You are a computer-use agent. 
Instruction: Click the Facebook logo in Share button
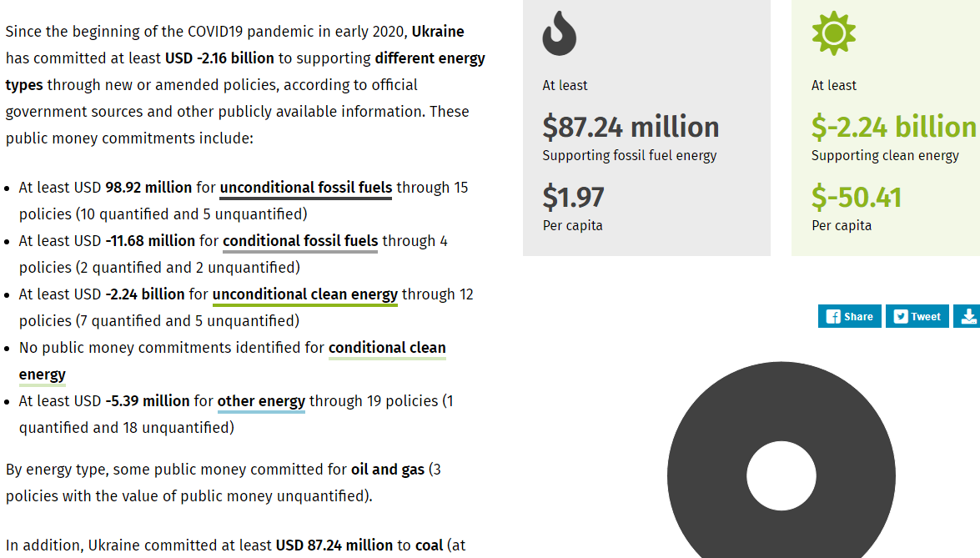[832, 317]
